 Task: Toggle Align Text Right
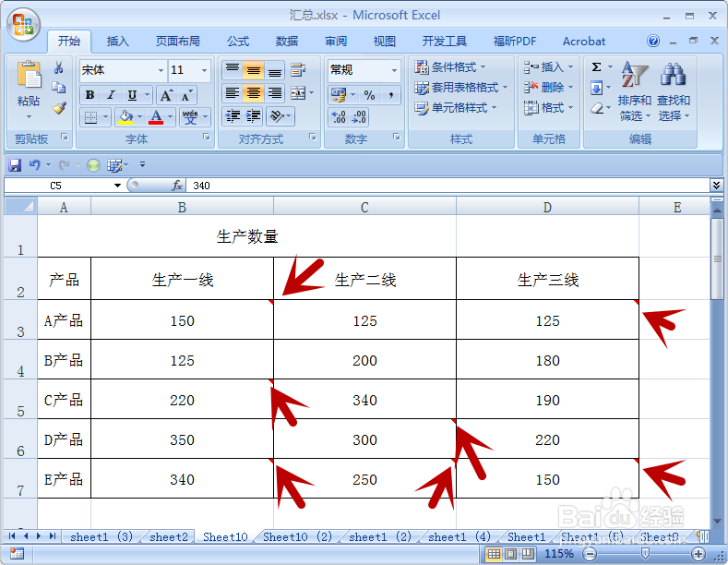(x=274, y=93)
